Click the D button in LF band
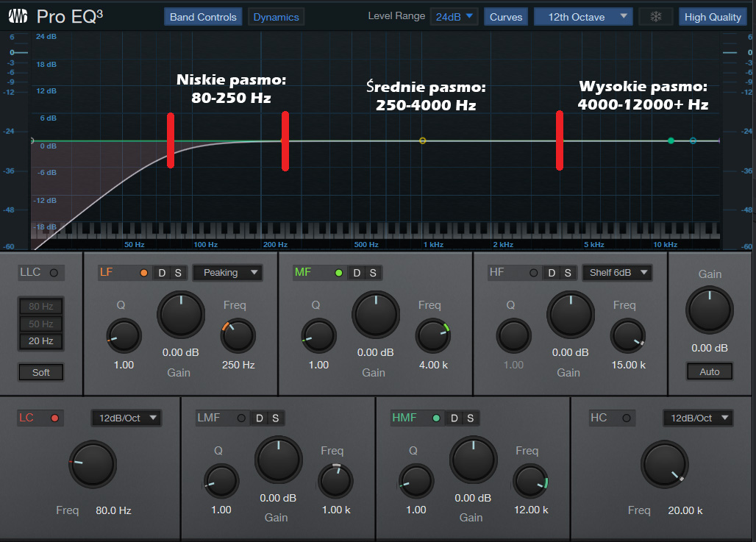 162,273
